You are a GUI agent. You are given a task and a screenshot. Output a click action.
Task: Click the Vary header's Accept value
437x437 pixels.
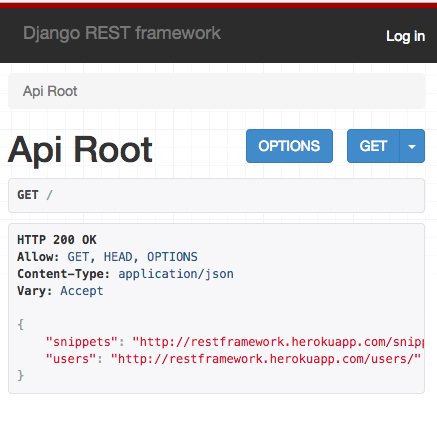(x=82, y=291)
